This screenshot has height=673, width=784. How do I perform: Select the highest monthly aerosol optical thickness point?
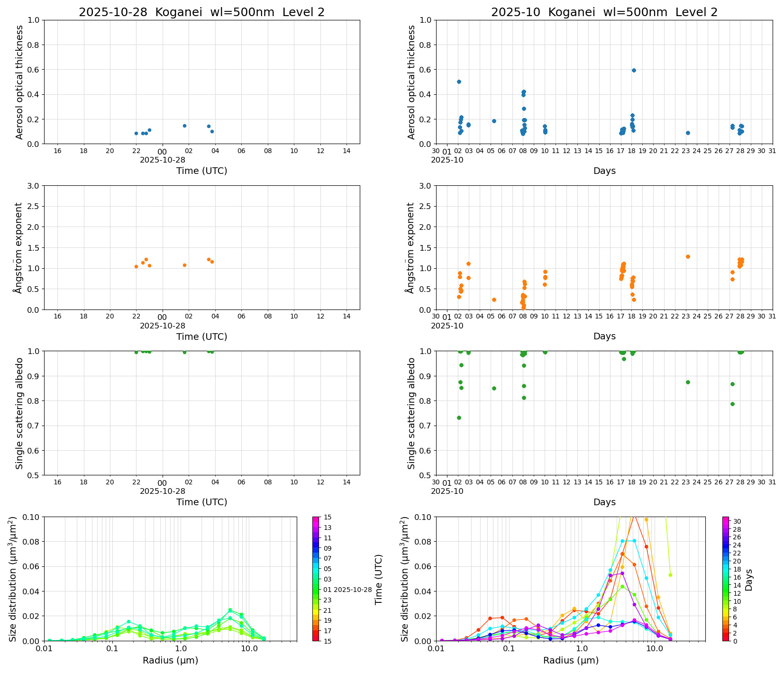pos(634,70)
